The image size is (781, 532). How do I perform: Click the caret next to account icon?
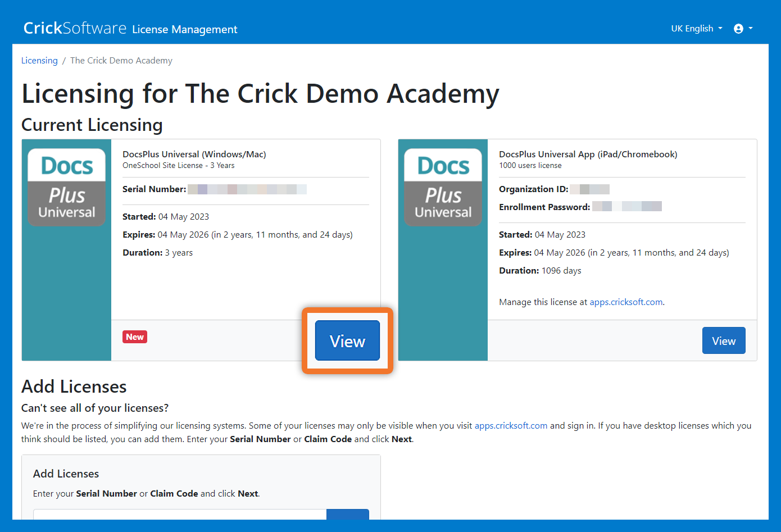(x=751, y=29)
